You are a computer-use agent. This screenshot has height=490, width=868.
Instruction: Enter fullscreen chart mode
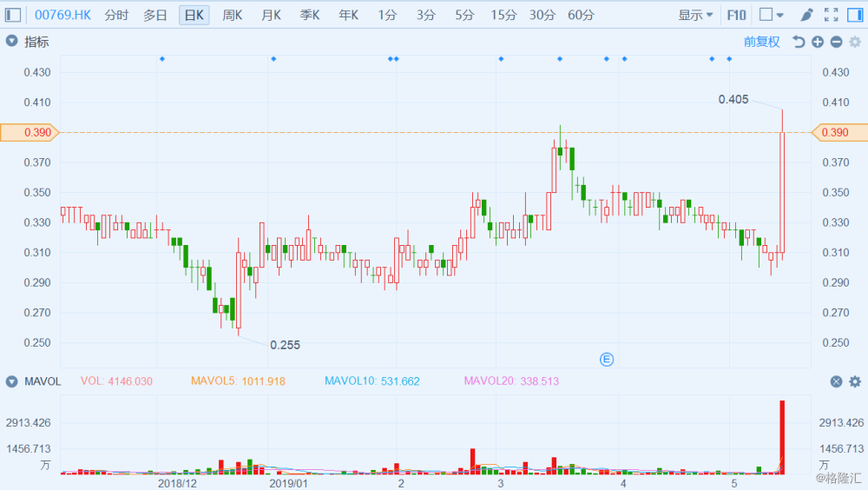coord(831,15)
